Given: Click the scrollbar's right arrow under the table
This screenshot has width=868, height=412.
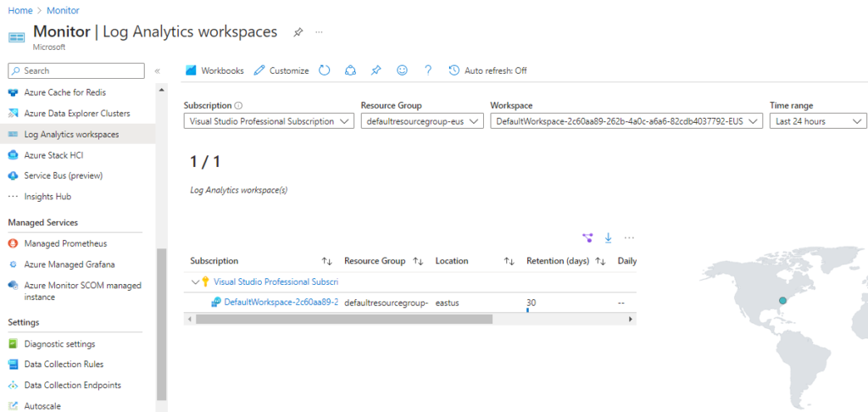Looking at the screenshot, I should pos(630,320).
